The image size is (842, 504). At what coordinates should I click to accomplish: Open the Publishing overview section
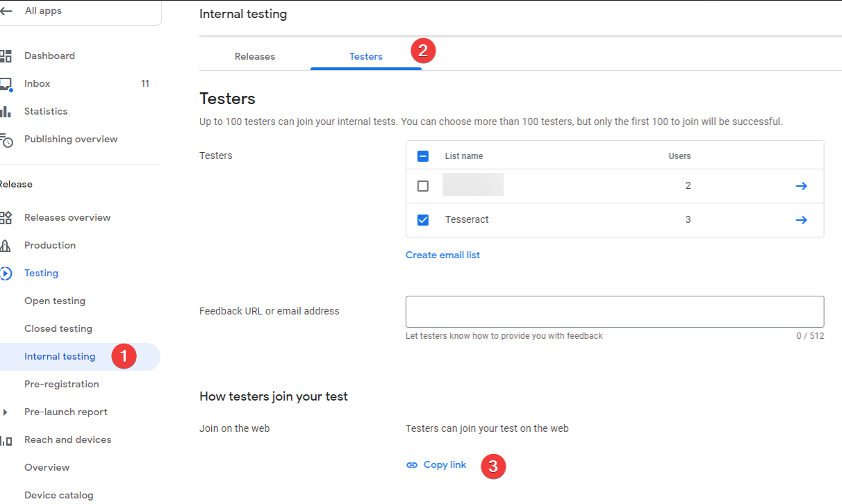coord(71,139)
